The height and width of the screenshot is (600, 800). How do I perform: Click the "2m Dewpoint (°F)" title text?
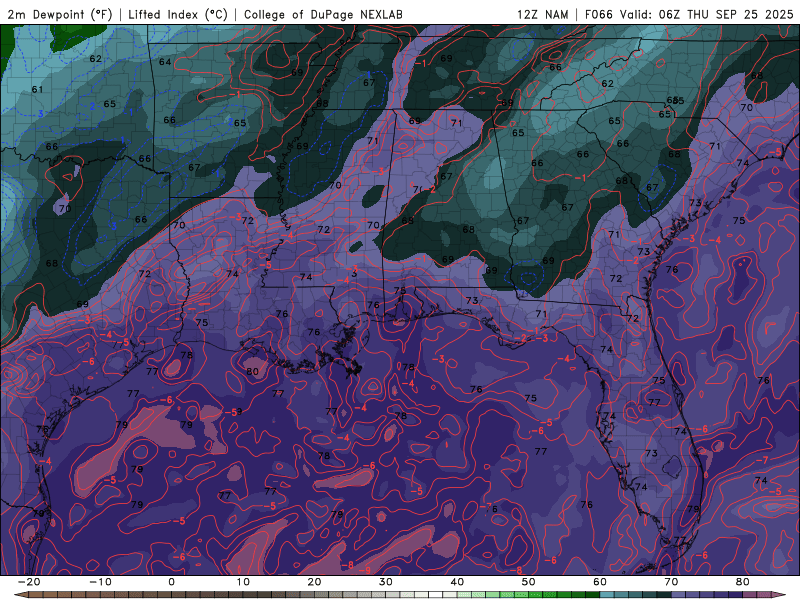[x=60, y=15]
